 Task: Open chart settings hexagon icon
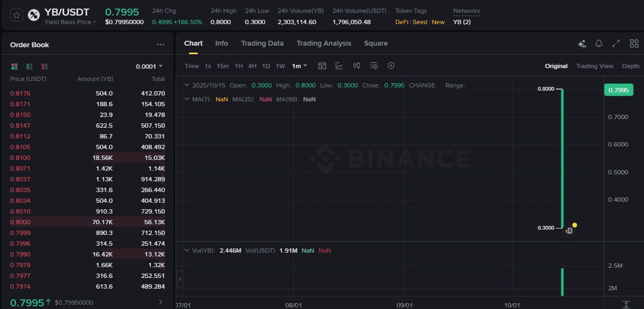pos(391,66)
